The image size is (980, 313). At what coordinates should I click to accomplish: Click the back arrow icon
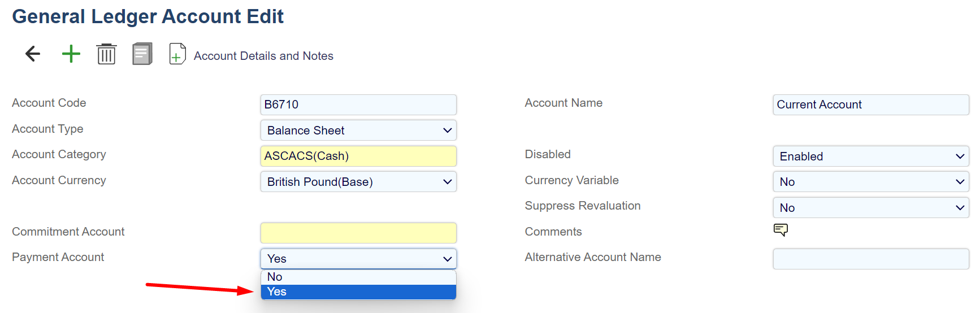tap(33, 54)
